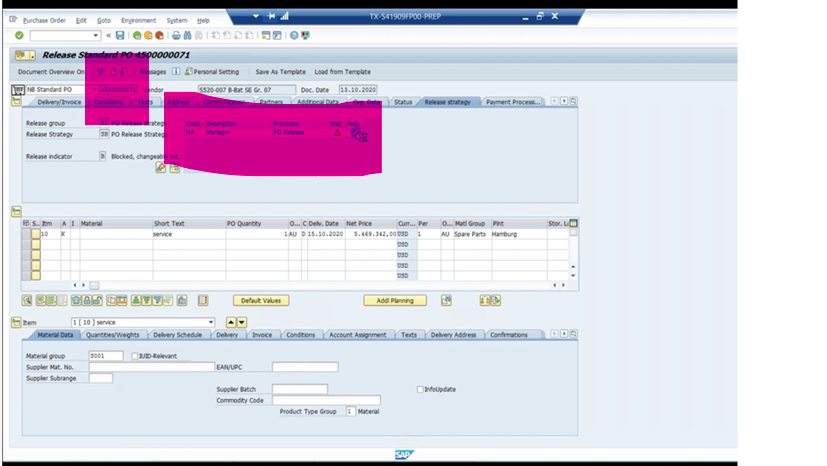The width and height of the screenshot is (827, 466).
Task: Click the item Details magnifier icon
Action: [x=27, y=300]
